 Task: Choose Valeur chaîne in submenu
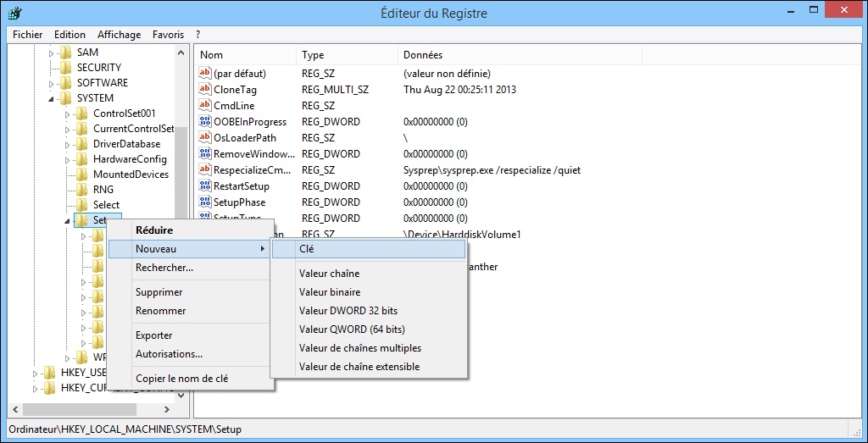[x=369, y=274]
